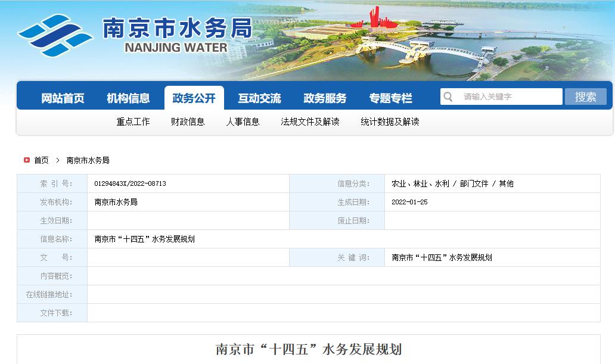Screen dimensions: 615x364
Task: Open the 机构信息 navigation tab
Action: 128,98
